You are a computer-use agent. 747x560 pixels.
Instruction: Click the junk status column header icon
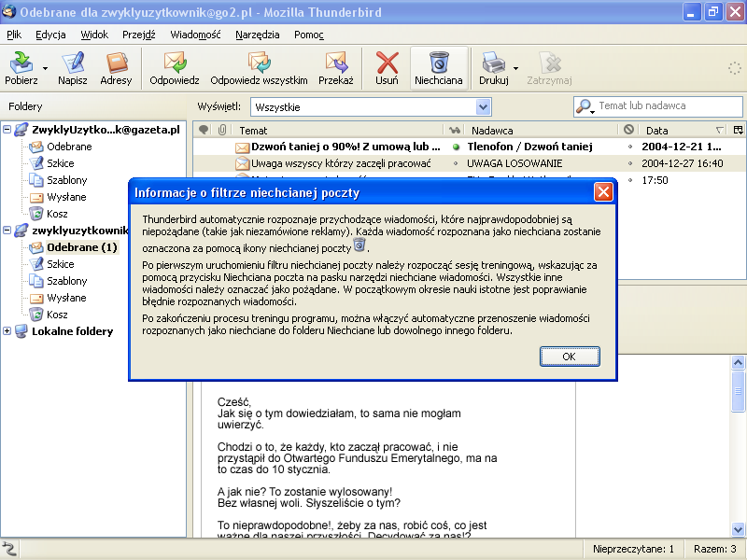click(628, 130)
